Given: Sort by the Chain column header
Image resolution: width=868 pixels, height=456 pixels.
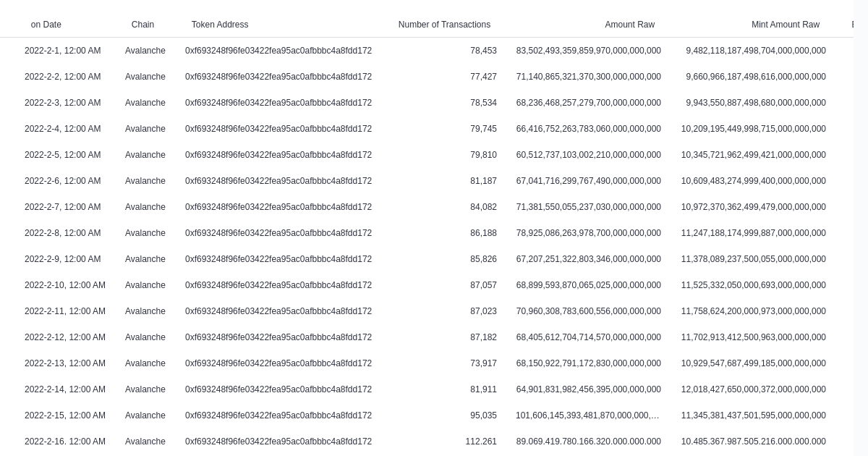Looking at the screenshot, I should pyautogui.click(x=142, y=25).
